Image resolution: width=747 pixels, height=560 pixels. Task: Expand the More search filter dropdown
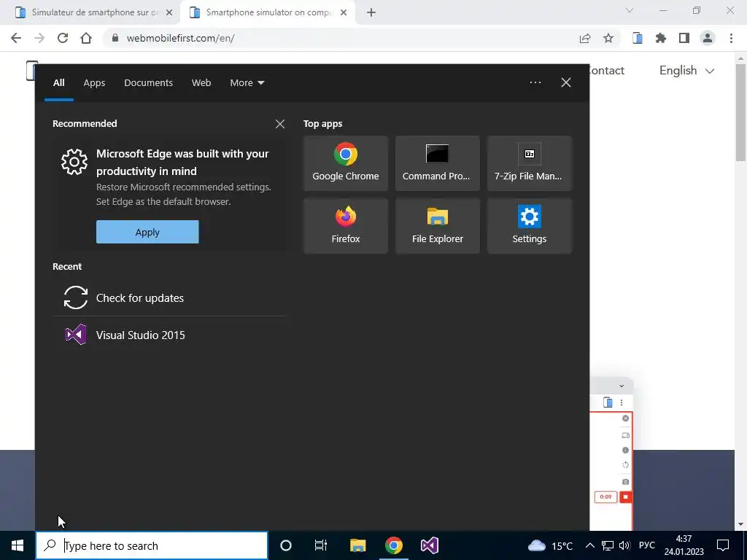[247, 83]
